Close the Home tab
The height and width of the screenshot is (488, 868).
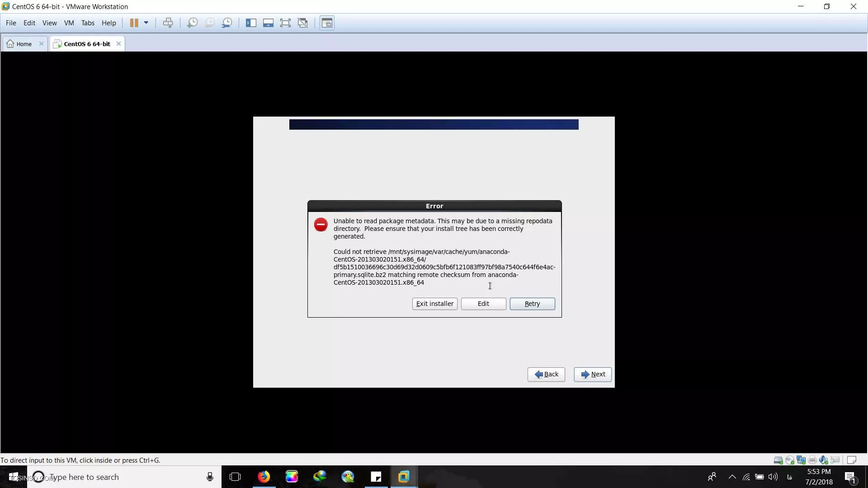(41, 44)
